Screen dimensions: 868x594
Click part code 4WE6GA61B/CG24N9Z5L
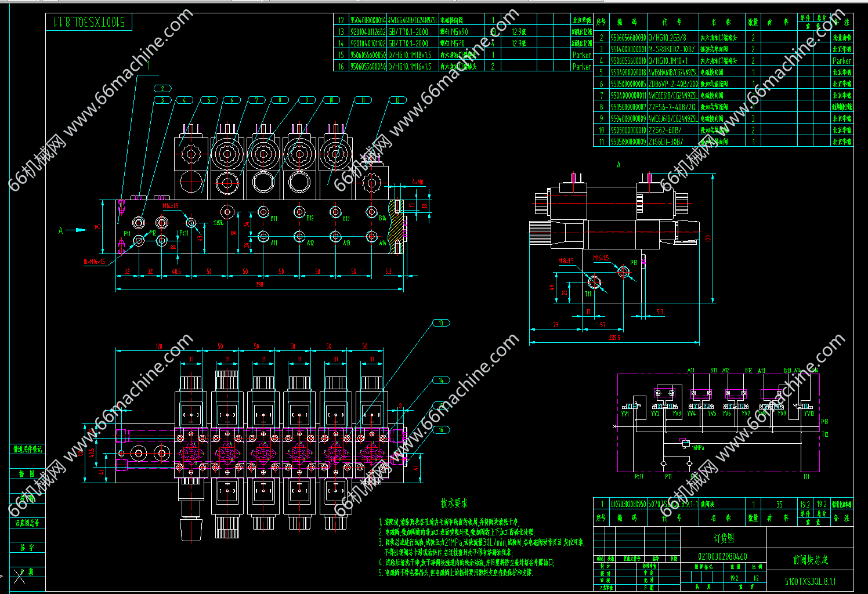click(413, 20)
